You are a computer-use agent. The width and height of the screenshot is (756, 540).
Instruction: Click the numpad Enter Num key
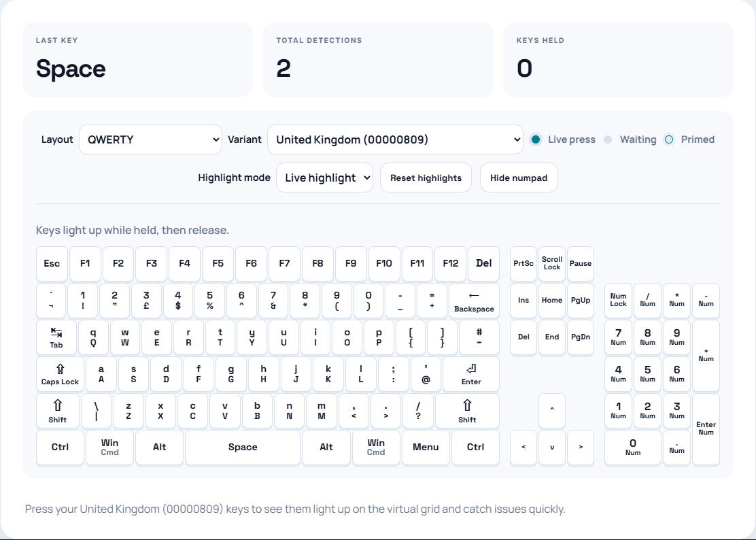pos(706,428)
